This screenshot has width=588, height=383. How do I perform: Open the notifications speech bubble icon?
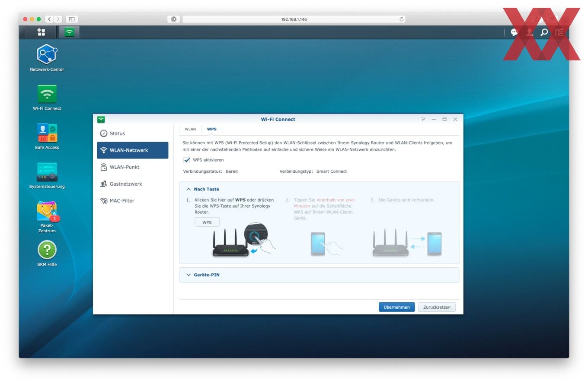coord(514,32)
